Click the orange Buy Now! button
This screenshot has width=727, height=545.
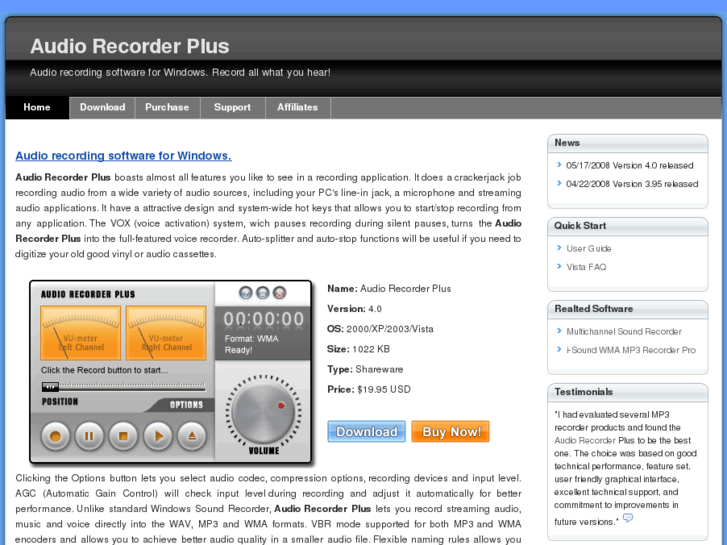click(x=450, y=431)
